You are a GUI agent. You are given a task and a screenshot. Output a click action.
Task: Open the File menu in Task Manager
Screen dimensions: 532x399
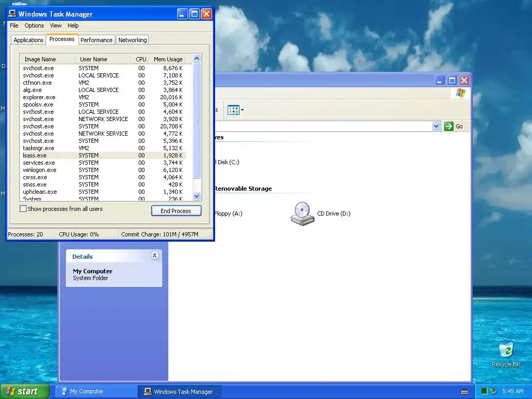click(x=14, y=25)
